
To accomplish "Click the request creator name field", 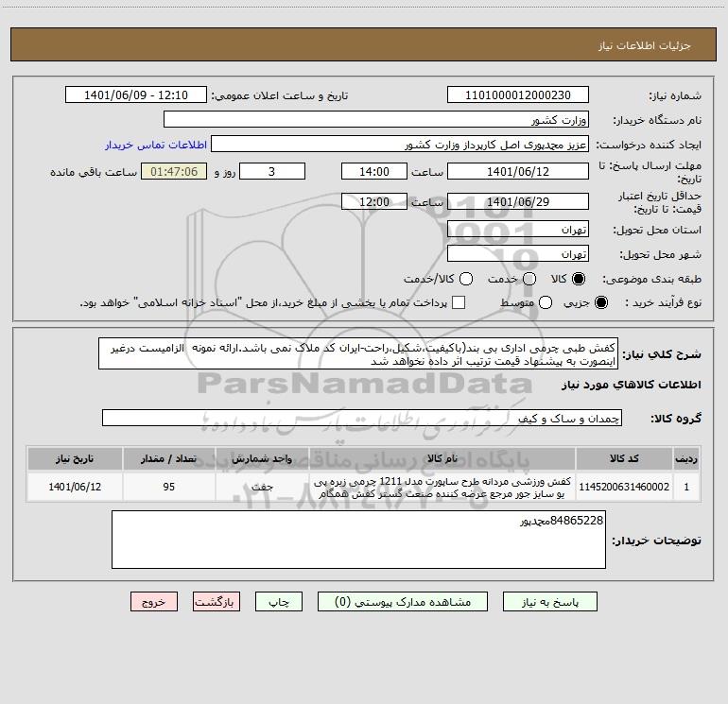I will (400, 145).
